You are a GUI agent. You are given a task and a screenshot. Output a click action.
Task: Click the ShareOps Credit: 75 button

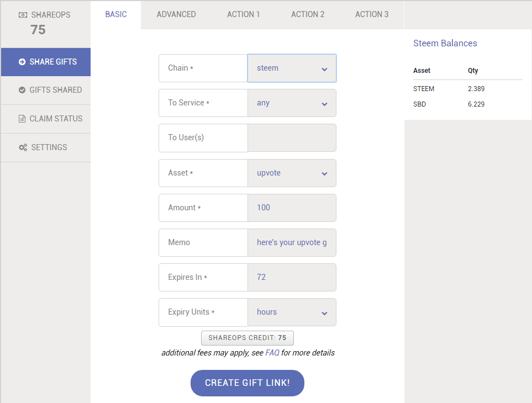tap(247, 338)
